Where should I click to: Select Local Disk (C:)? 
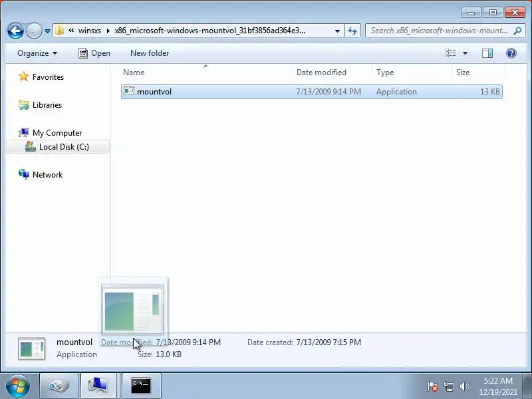64,147
